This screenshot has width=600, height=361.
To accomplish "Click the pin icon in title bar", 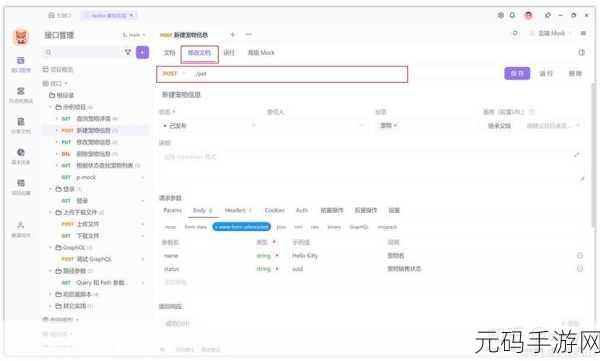I will click(x=548, y=15).
